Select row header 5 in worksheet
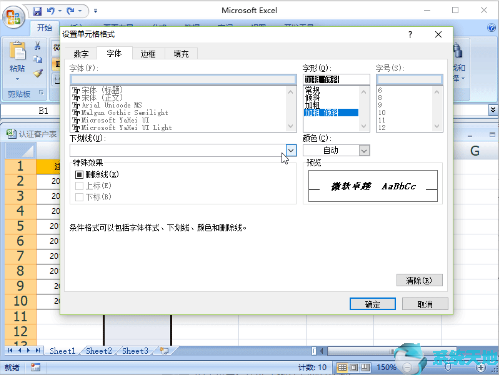Screen dimensions: 499x375 (x=20, y=226)
